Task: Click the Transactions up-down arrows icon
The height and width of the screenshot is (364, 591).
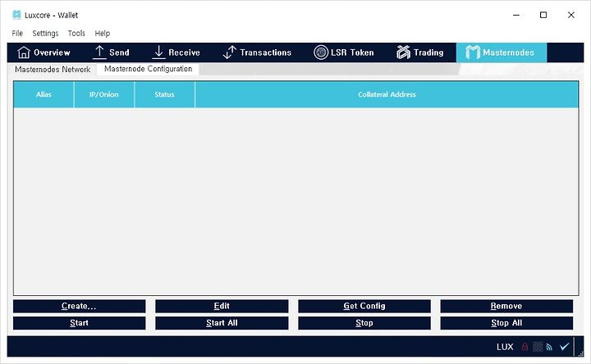Action: (x=229, y=52)
